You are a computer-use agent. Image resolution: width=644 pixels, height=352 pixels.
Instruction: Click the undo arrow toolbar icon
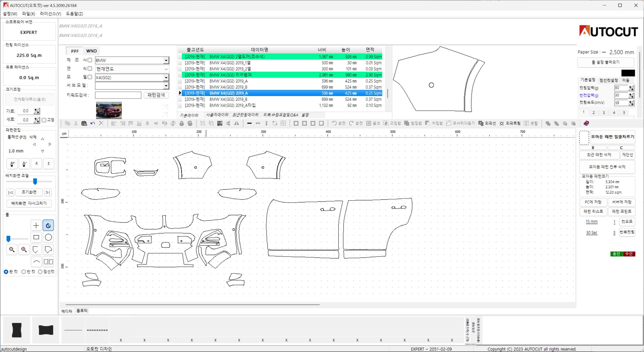[93, 123]
